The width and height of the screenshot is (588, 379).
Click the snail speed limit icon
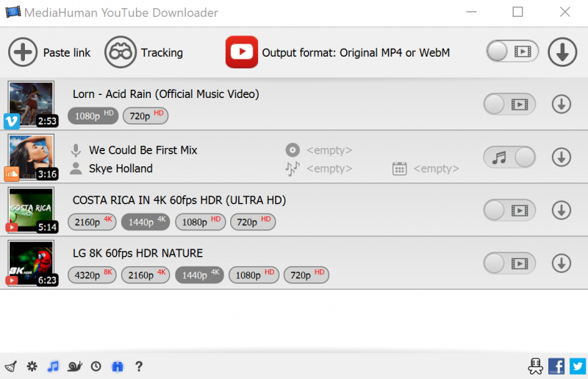[x=74, y=366]
